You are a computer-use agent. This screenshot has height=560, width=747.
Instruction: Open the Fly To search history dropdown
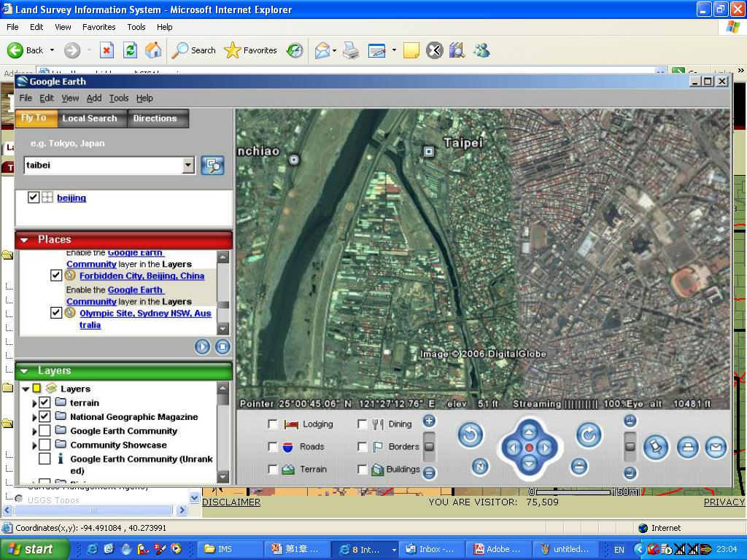click(188, 166)
